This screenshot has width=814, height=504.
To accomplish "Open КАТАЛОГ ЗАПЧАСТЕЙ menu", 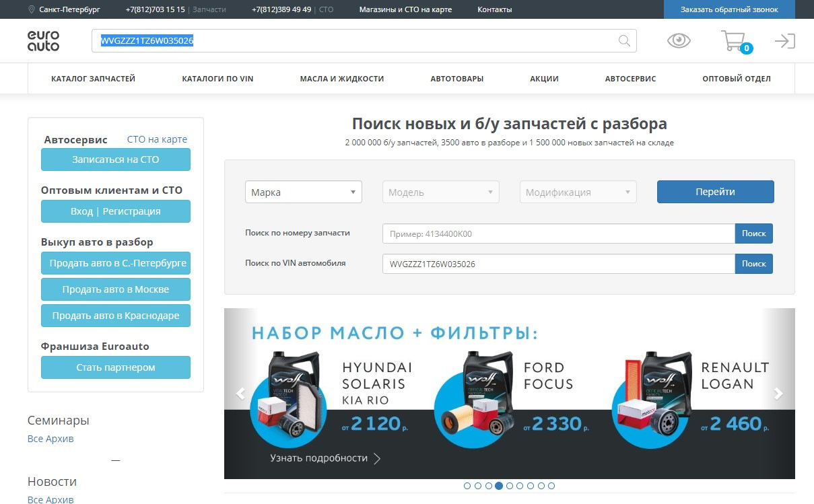I will point(94,79).
